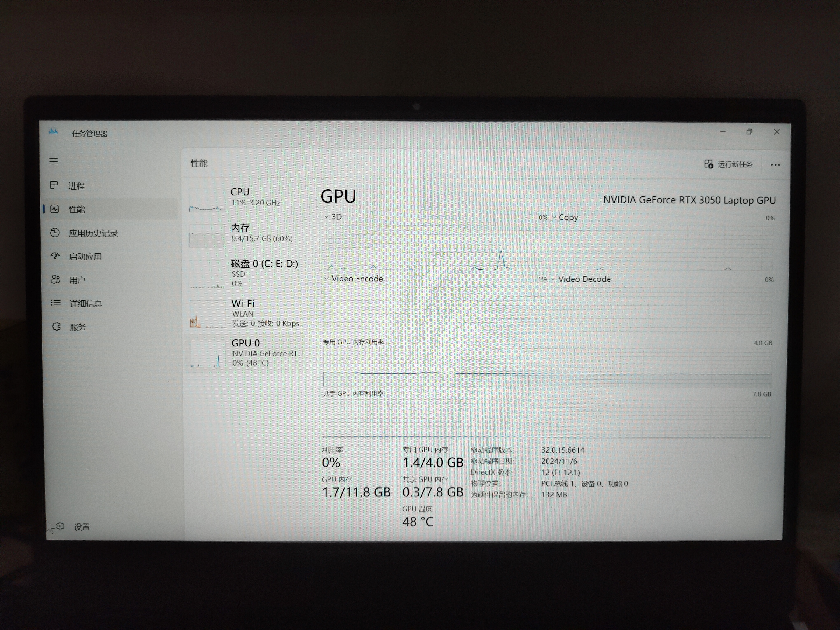Open 设置 (Settings) gear icon
This screenshot has height=630, width=840.
[x=60, y=526]
